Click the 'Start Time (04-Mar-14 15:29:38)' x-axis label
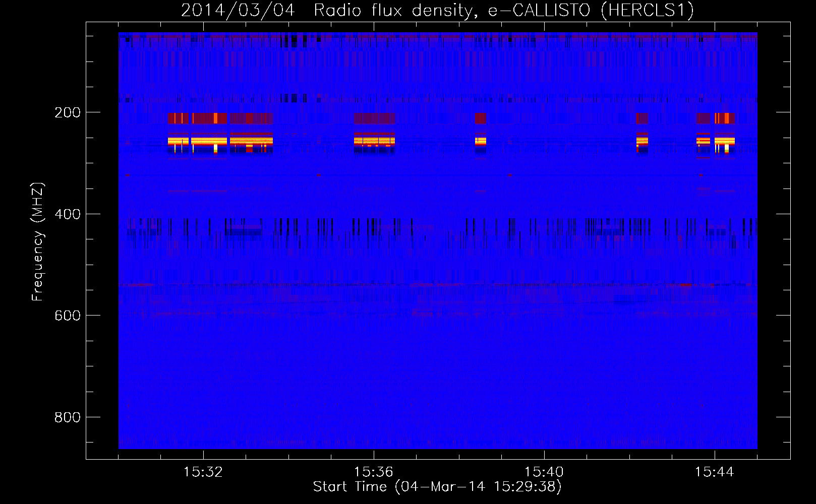Screen dimensions: 816x504 [x=437, y=487]
